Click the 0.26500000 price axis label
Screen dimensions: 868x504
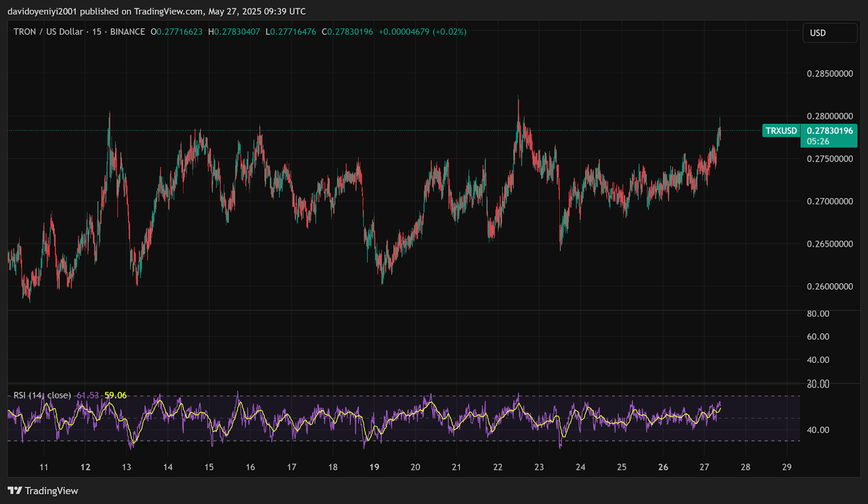click(x=829, y=244)
